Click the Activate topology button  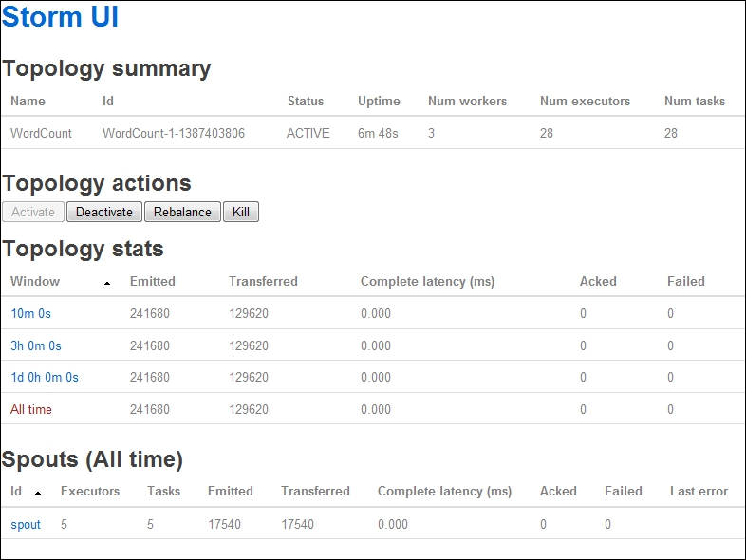tap(33, 212)
